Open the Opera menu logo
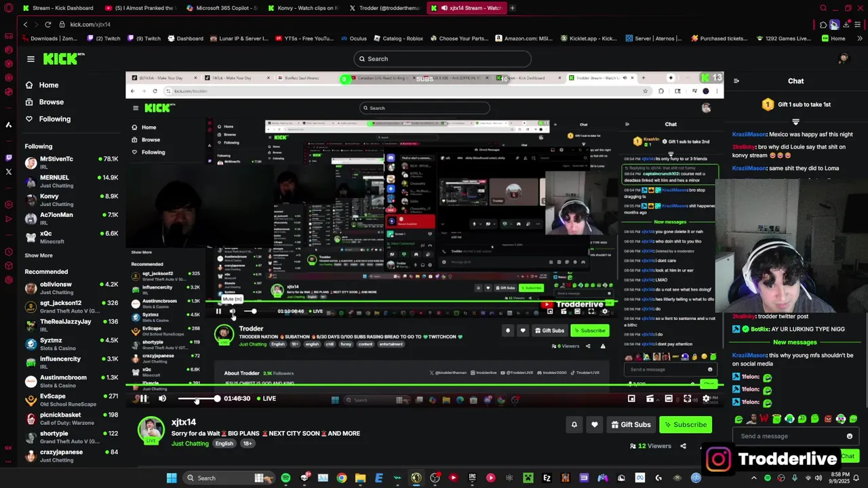Screen dimensions: 868x488 point(8,8)
